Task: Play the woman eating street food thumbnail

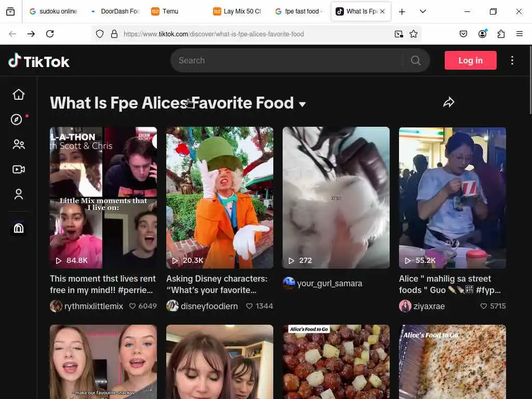Action: click(453, 197)
